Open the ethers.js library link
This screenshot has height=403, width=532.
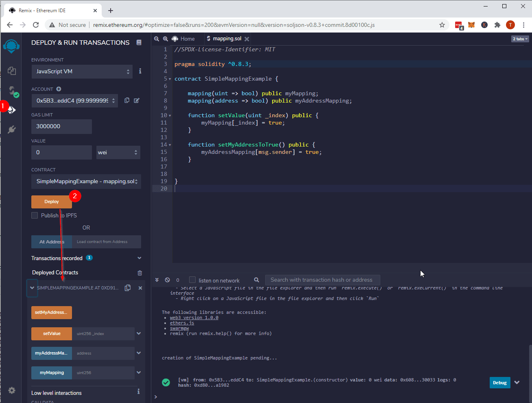coord(182,323)
